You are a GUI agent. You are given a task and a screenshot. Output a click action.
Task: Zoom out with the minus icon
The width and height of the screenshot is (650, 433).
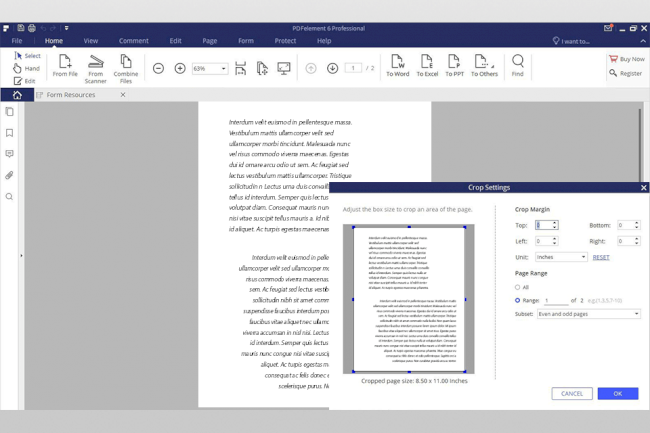(x=158, y=68)
